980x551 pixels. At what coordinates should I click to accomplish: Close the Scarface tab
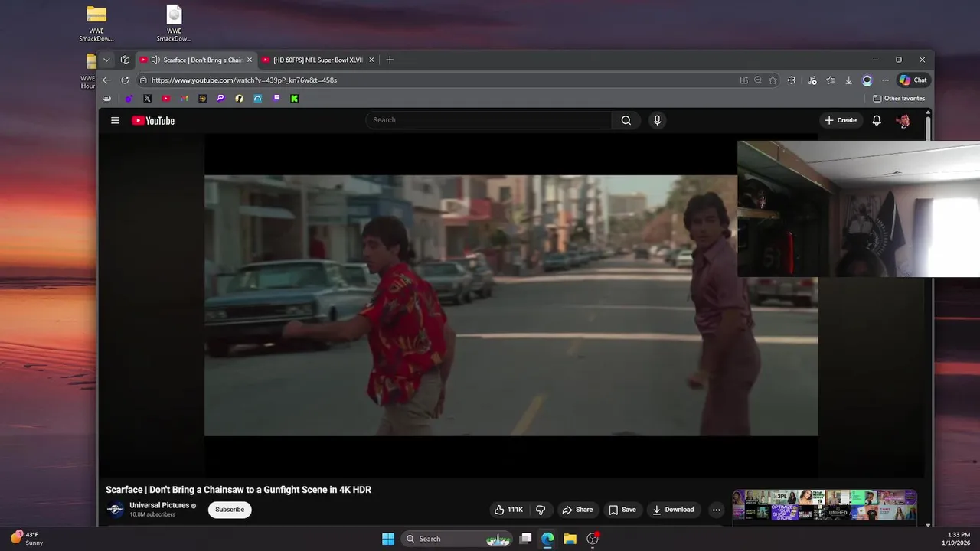pyautogui.click(x=249, y=60)
